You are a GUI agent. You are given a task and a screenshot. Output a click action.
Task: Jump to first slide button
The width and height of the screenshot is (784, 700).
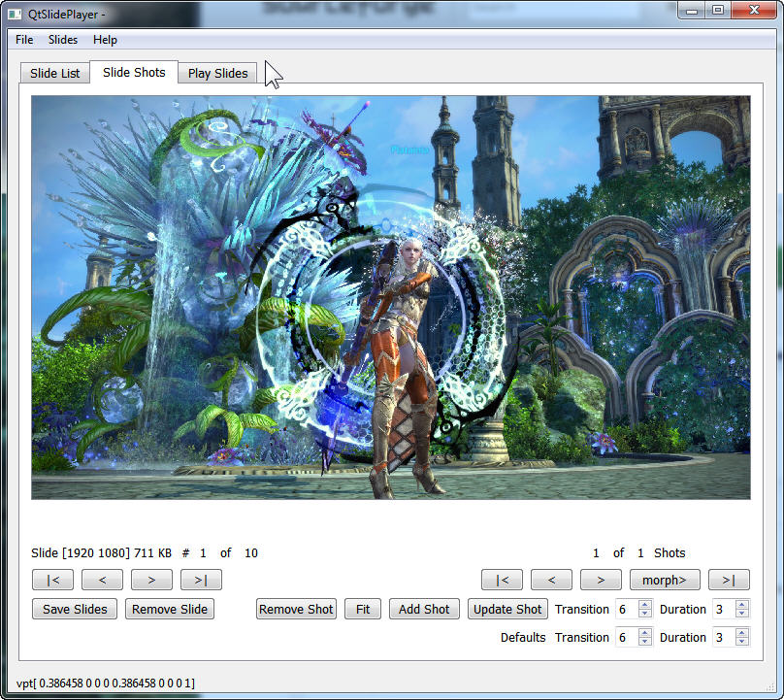[x=52, y=580]
